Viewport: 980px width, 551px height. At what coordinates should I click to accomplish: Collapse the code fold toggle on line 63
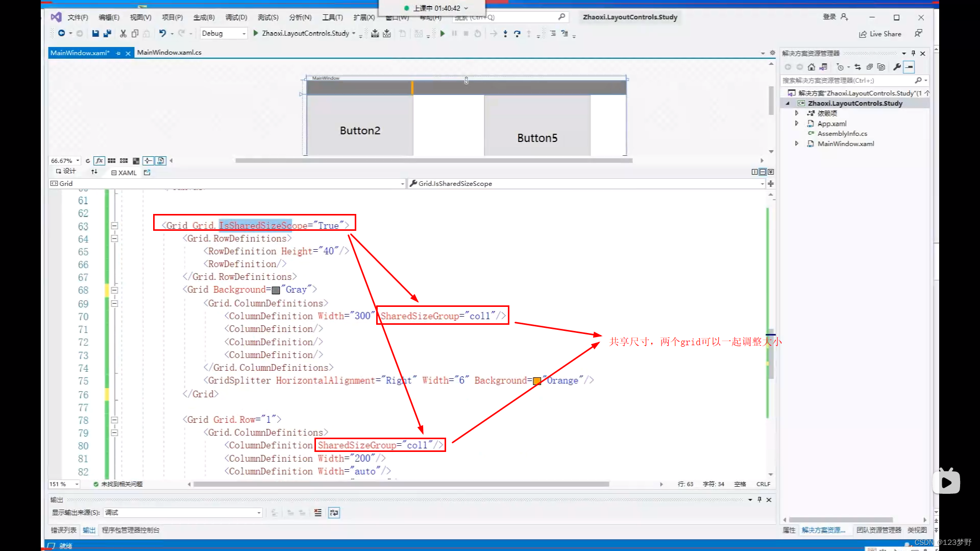tap(114, 226)
